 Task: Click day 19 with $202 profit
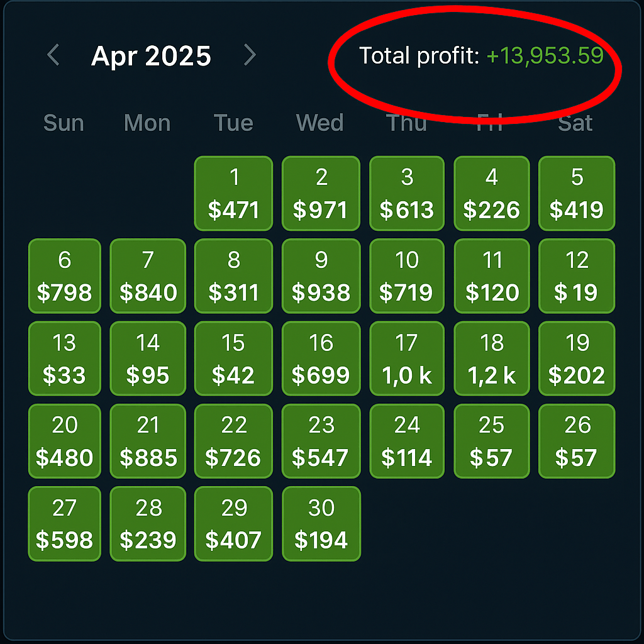(x=577, y=358)
